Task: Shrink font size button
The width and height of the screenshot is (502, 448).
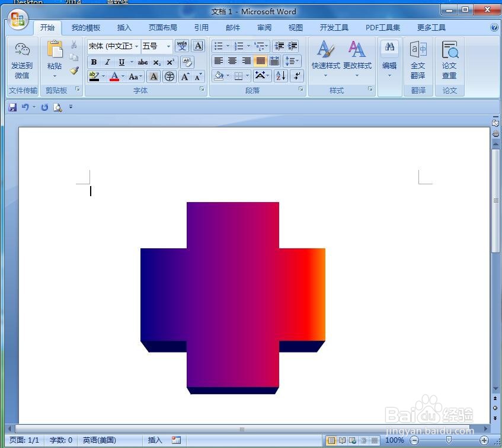Action: pos(199,76)
